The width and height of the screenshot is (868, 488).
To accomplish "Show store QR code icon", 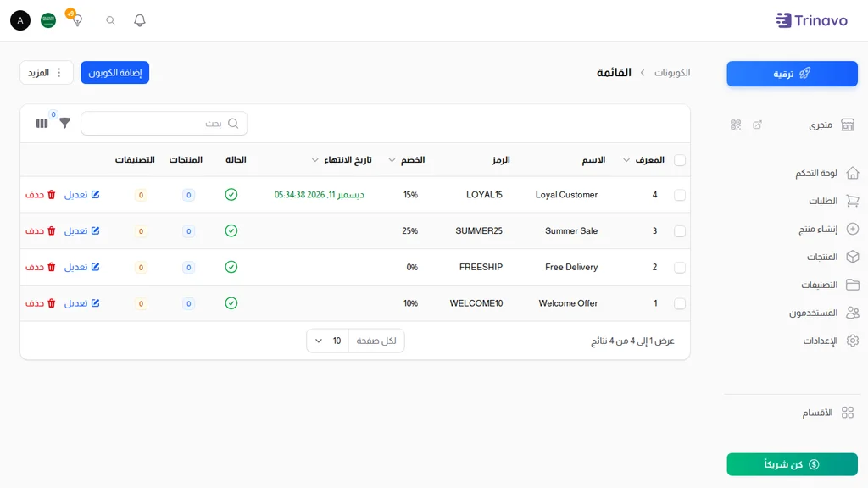I will pos(736,125).
